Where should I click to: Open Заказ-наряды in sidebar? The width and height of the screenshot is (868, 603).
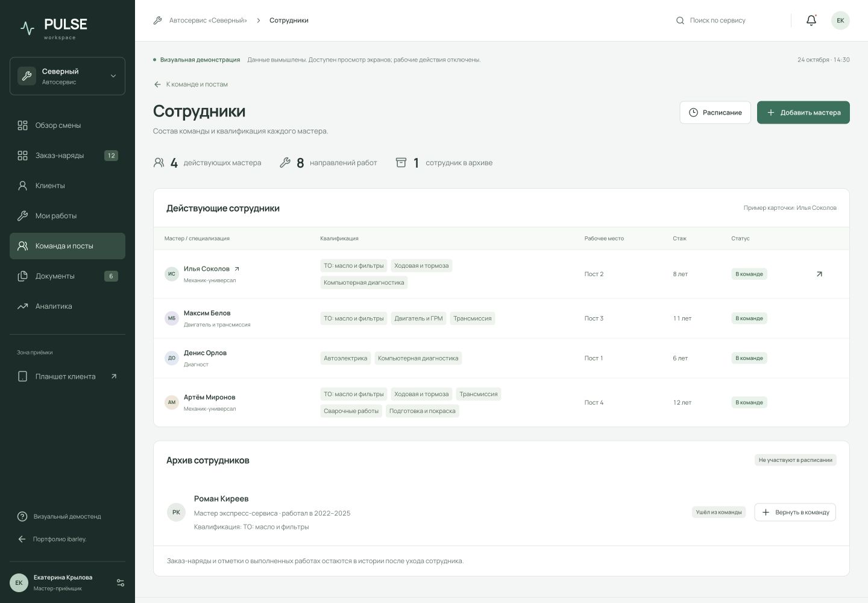click(68, 156)
